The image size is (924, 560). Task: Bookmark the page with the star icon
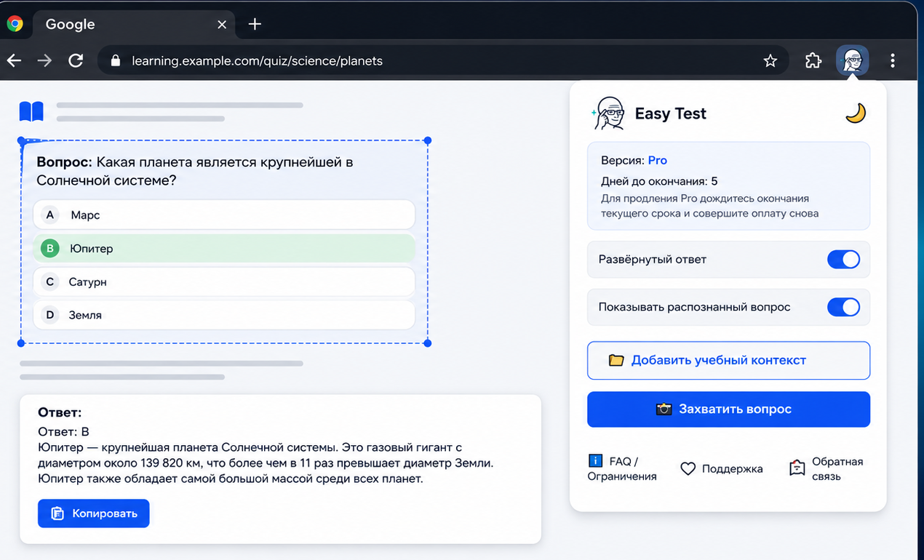point(770,61)
